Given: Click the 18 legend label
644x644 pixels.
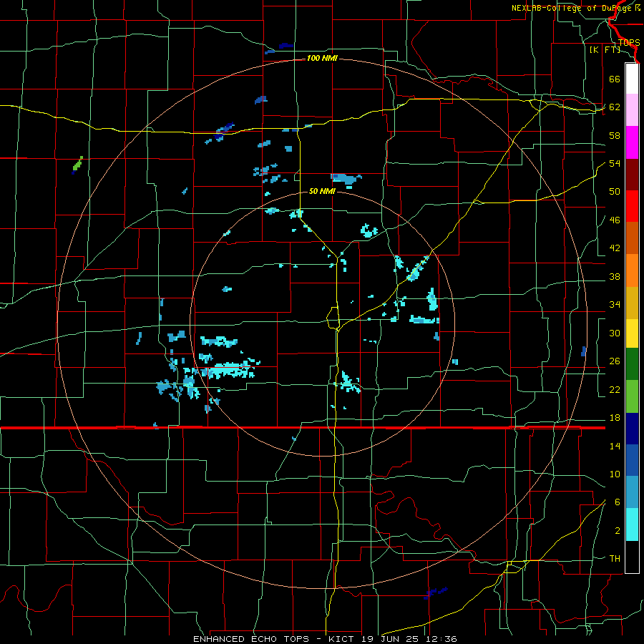Looking at the screenshot, I should click(x=615, y=418).
